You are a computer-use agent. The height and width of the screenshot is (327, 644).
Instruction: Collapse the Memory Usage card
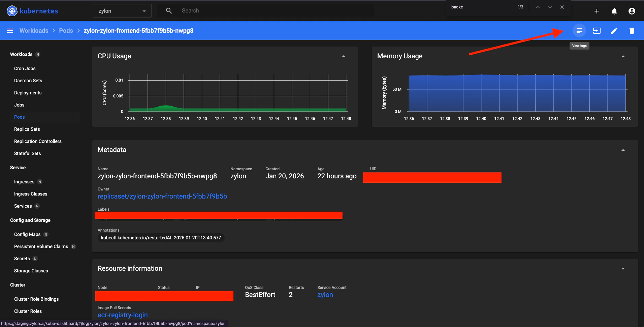(623, 56)
